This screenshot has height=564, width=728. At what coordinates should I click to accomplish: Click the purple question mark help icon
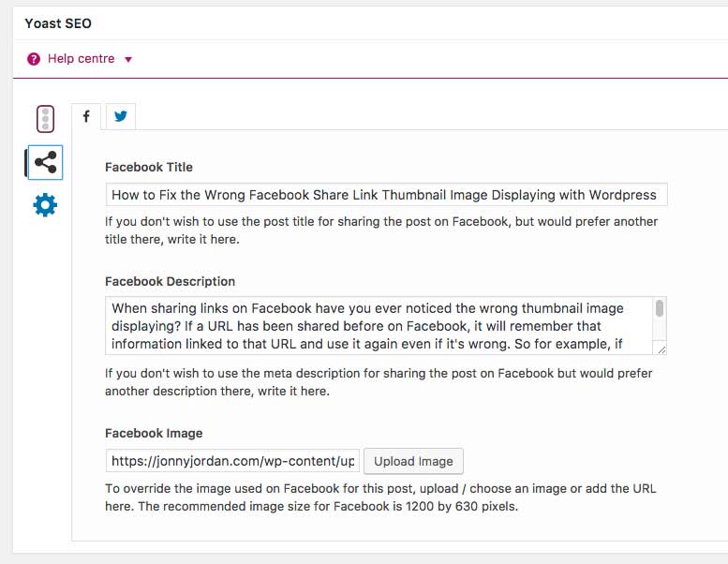(x=34, y=59)
